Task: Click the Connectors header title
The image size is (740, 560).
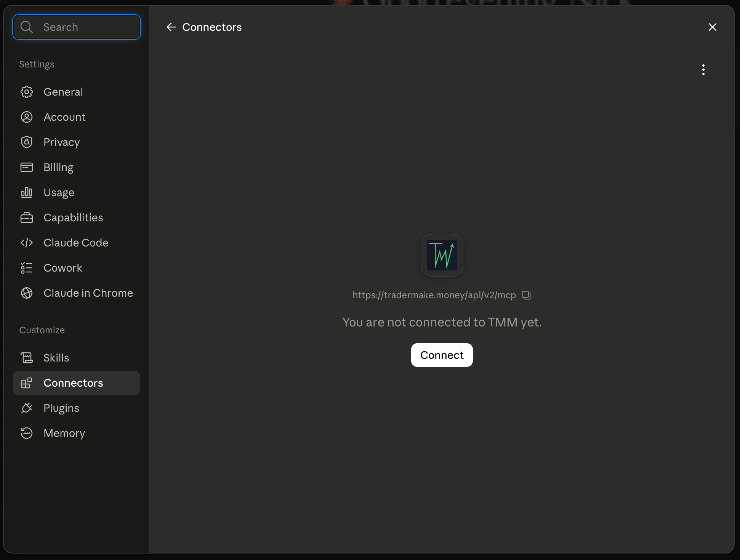Action: [212, 27]
